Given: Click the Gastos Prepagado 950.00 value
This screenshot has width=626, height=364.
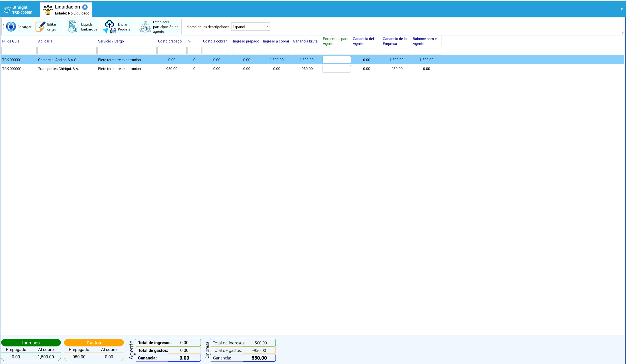Looking at the screenshot, I should pyautogui.click(x=79, y=357).
